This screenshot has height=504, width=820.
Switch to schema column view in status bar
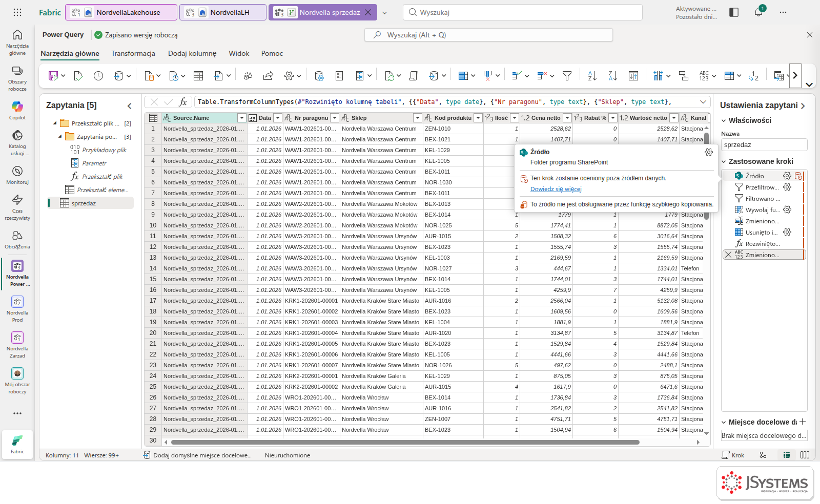pyautogui.click(x=805, y=455)
